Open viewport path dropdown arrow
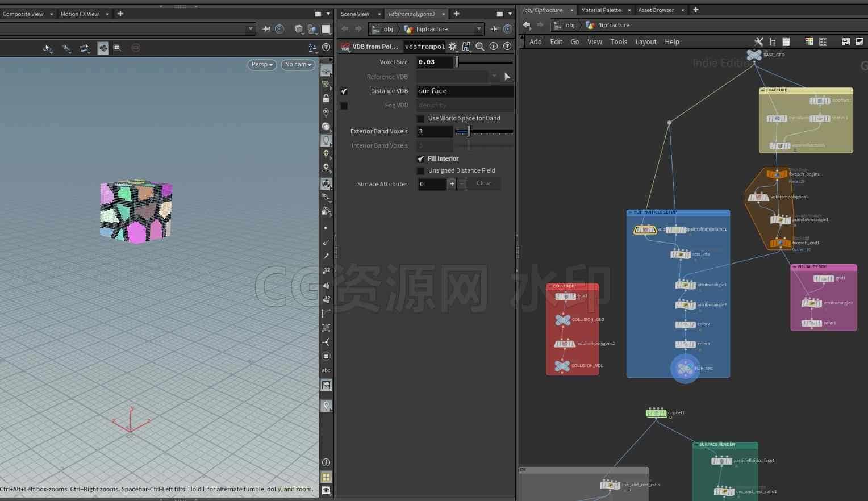The width and height of the screenshot is (868, 501). click(x=251, y=29)
